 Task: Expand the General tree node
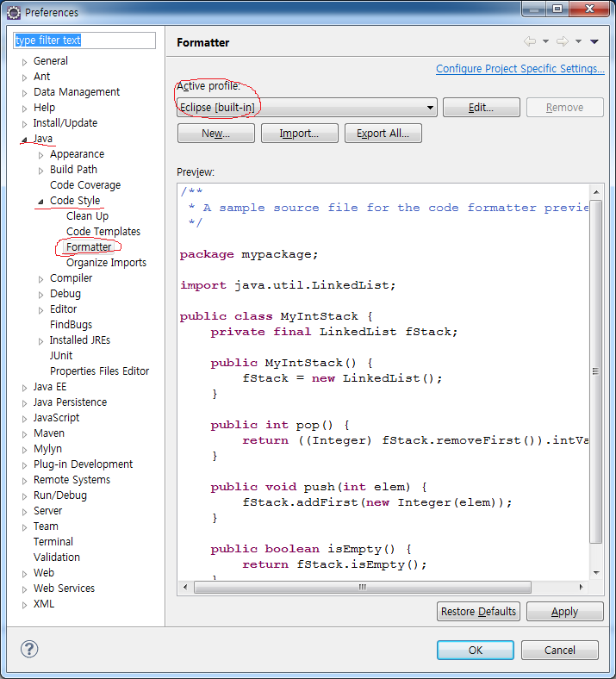[x=24, y=61]
